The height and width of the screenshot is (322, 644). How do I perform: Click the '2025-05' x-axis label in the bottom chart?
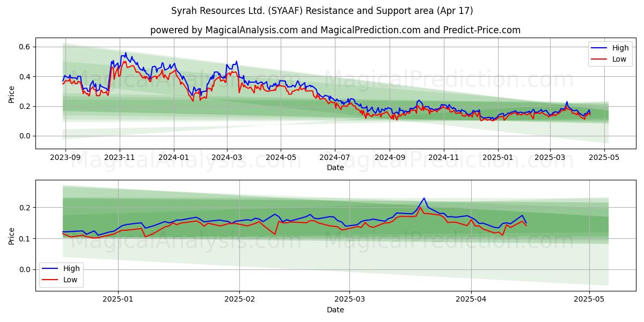(x=589, y=301)
